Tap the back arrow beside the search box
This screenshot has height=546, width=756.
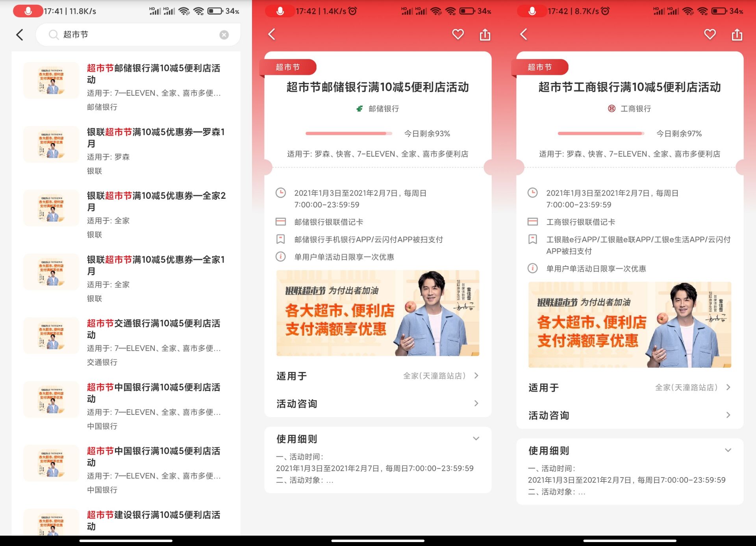click(x=20, y=35)
